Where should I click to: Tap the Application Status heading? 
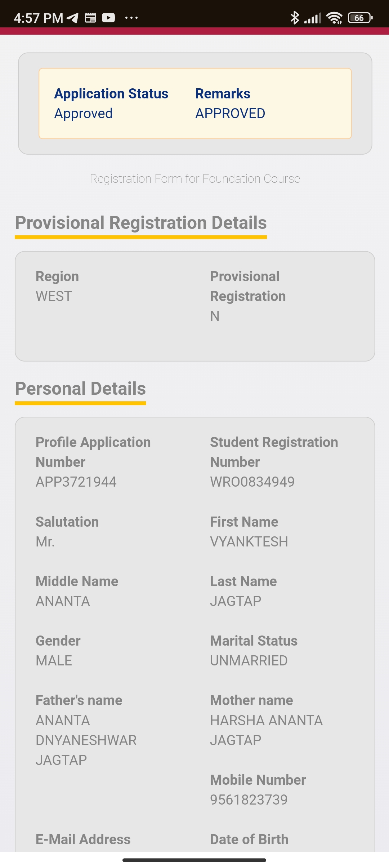[x=111, y=94]
